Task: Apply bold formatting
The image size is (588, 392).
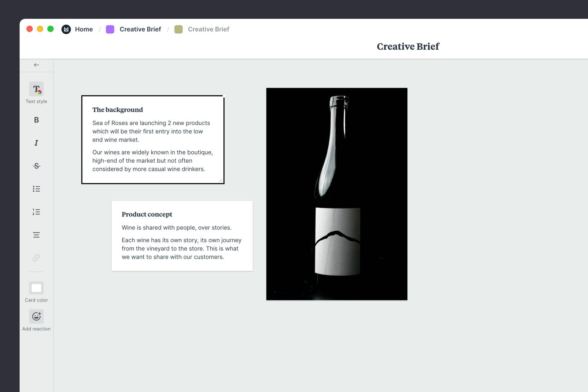Action: (36, 120)
